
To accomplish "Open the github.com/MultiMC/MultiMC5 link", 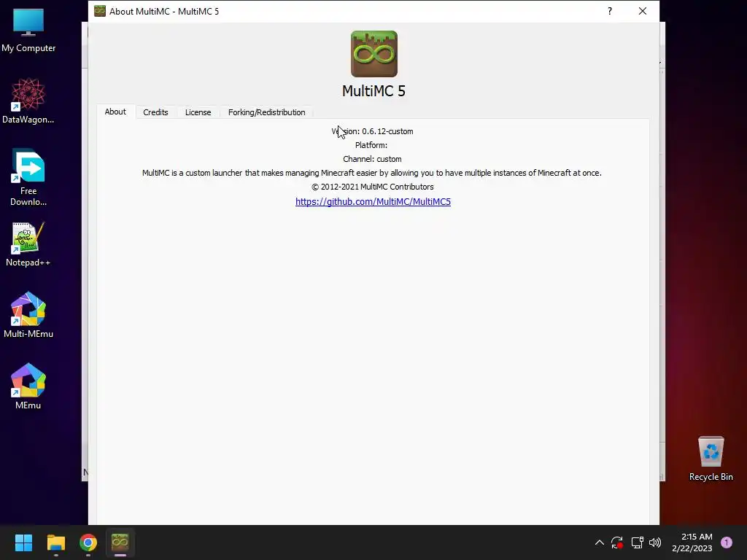I will point(373,201).
